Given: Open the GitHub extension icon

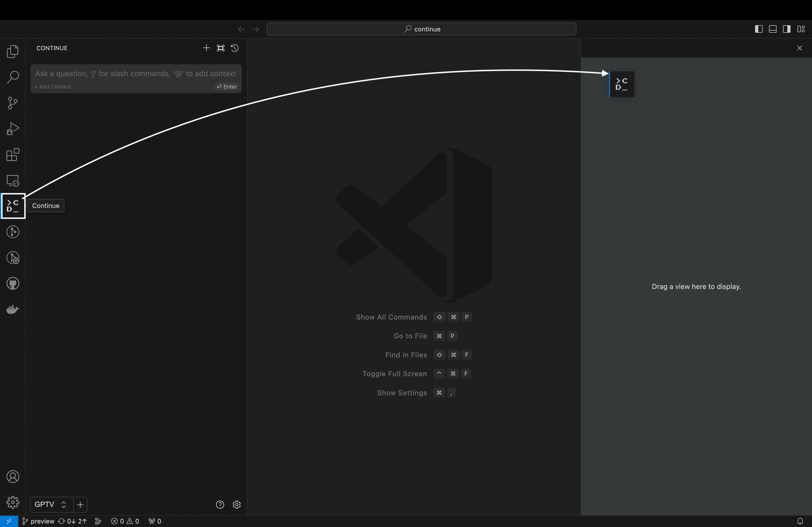Looking at the screenshot, I should (13, 283).
